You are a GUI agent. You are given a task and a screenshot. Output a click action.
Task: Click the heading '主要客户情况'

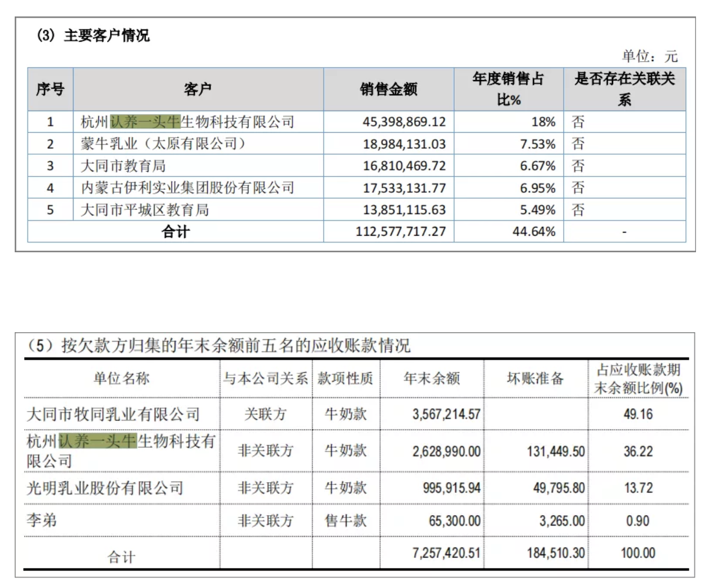pos(106,35)
